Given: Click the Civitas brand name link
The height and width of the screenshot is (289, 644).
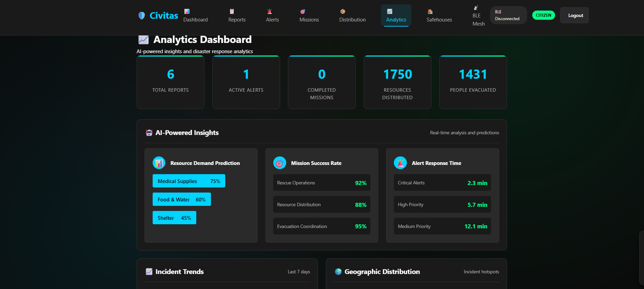Looking at the screenshot, I should [x=164, y=16].
